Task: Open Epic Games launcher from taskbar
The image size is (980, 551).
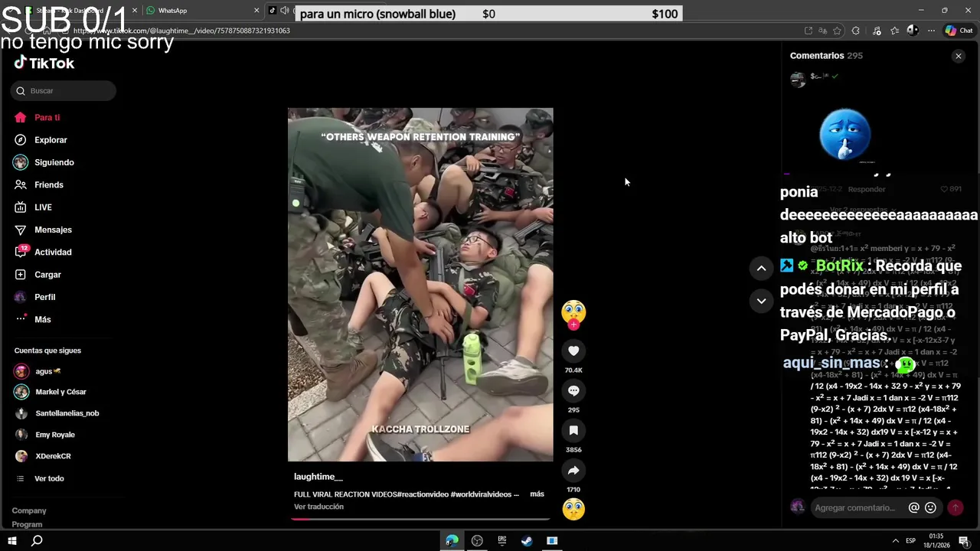Action: (x=502, y=541)
